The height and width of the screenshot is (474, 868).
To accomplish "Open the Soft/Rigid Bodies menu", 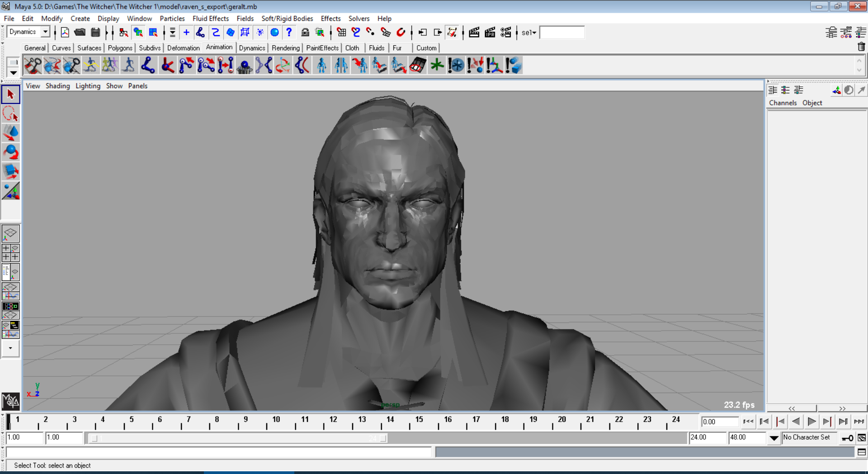I will tap(287, 19).
